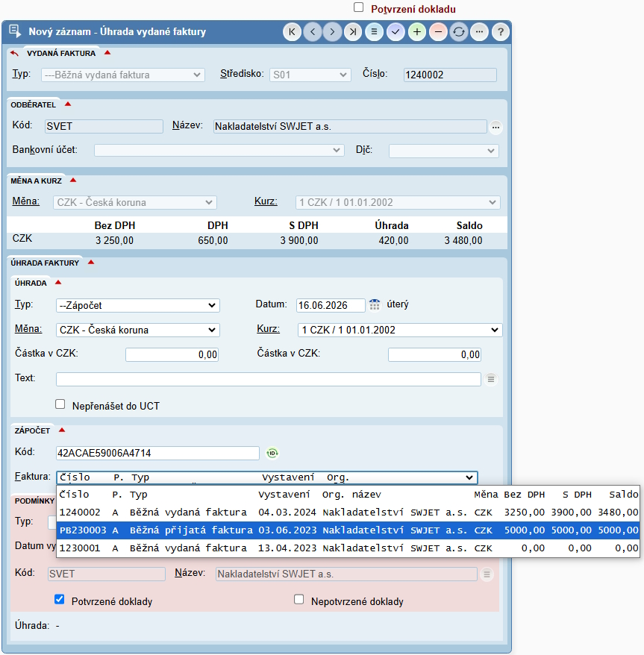Image resolution: width=644 pixels, height=655 pixels.
Task: Open calendar picker next to Datum
Action: 375,305
